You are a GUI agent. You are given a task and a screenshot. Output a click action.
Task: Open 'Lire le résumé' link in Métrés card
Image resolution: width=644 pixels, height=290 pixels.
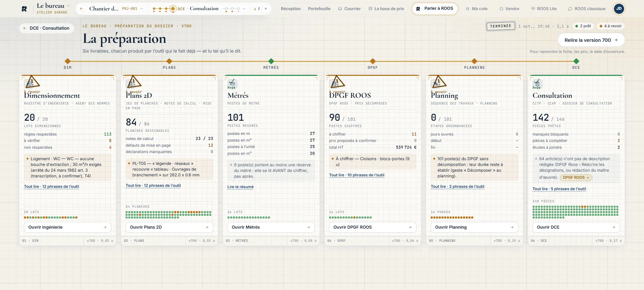coord(240,187)
